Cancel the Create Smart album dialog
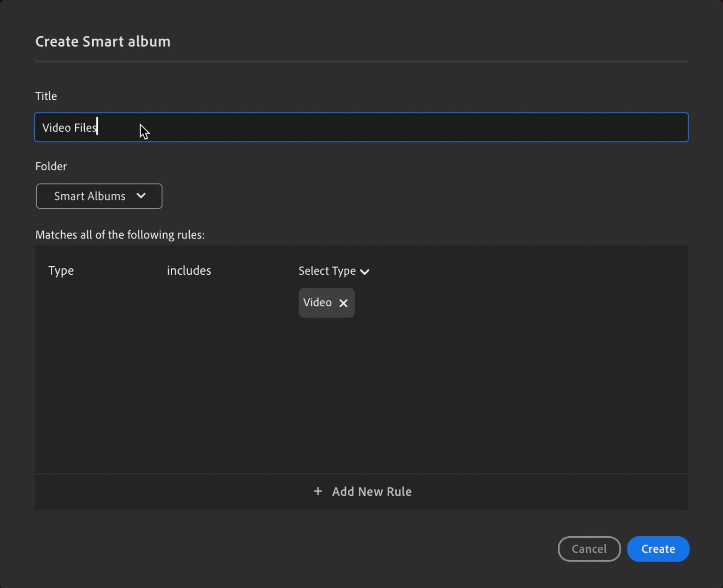Image resolution: width=723 pixels, height=588 pixels. click(589, 548)
